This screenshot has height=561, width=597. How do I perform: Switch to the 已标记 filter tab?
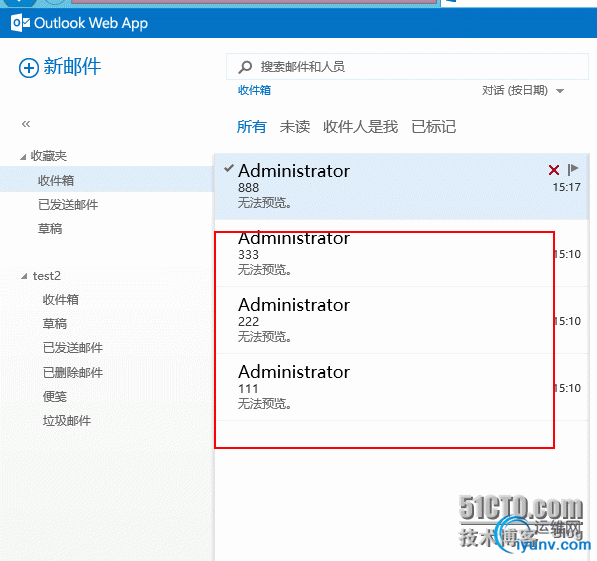pyautogui.click(x=433, y=126)
